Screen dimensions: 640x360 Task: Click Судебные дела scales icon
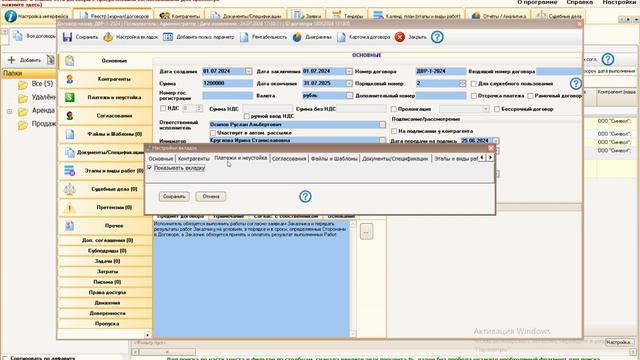click(x=69, y=189)
